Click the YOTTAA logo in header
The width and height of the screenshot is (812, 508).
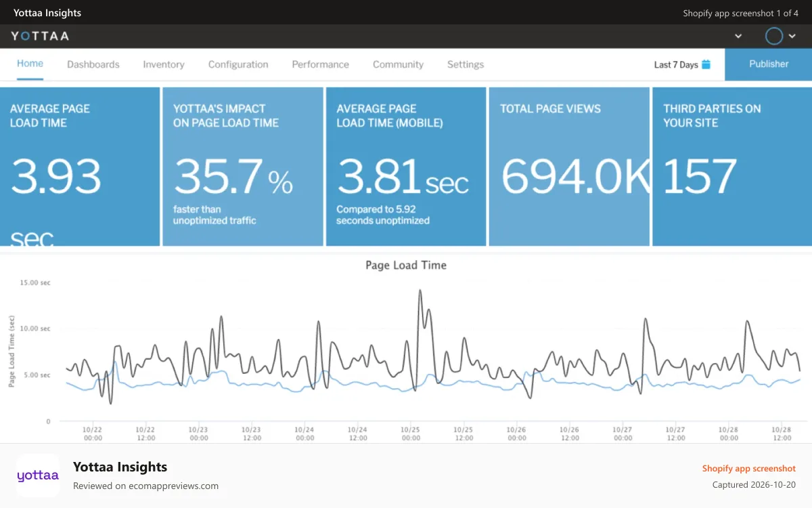(x=40, y=36)
